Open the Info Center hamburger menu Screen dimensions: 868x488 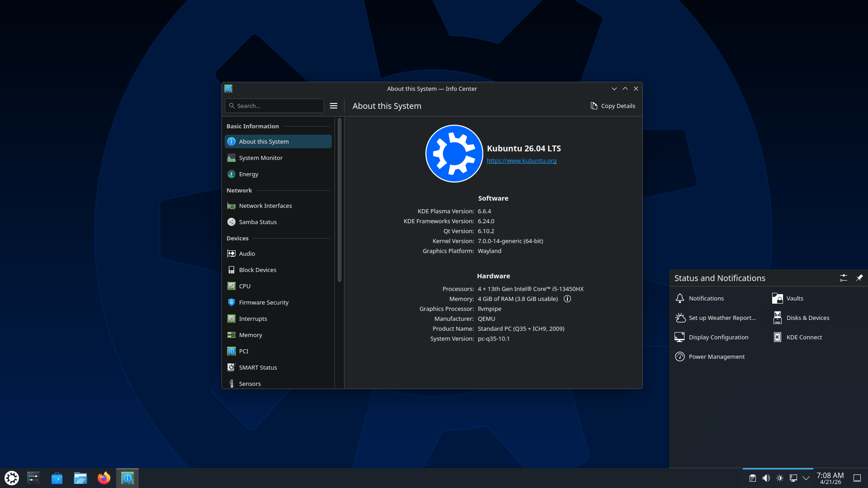coord(334,105)
